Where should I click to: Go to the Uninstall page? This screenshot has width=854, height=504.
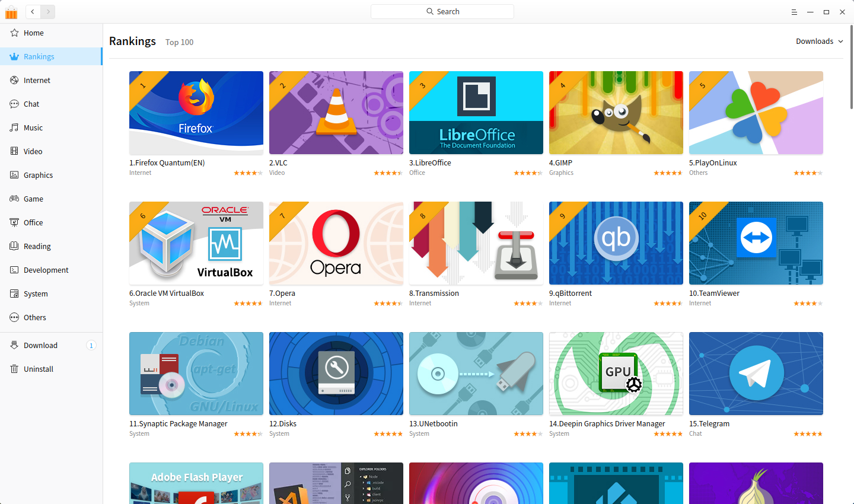51,369
